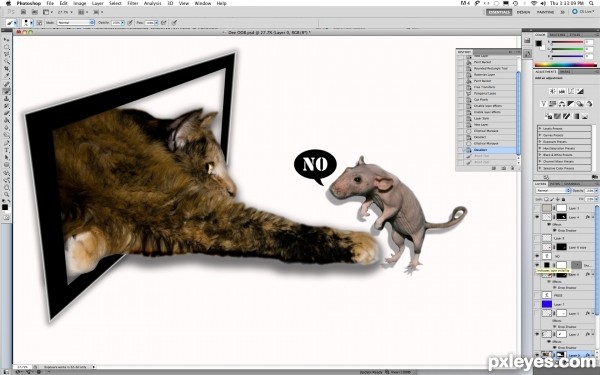Viewport: 600px width, 375px height.
Task: Add a Brightness/Contrast adjustment
Action: coord(553,91)
